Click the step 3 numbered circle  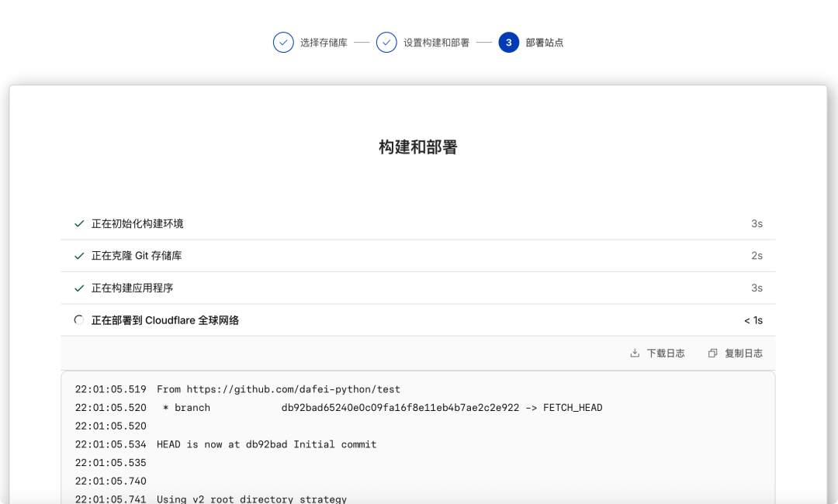509,43
